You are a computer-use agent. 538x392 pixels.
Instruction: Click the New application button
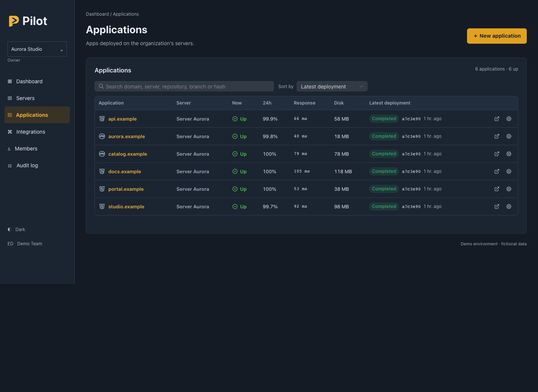coord(497,36)
